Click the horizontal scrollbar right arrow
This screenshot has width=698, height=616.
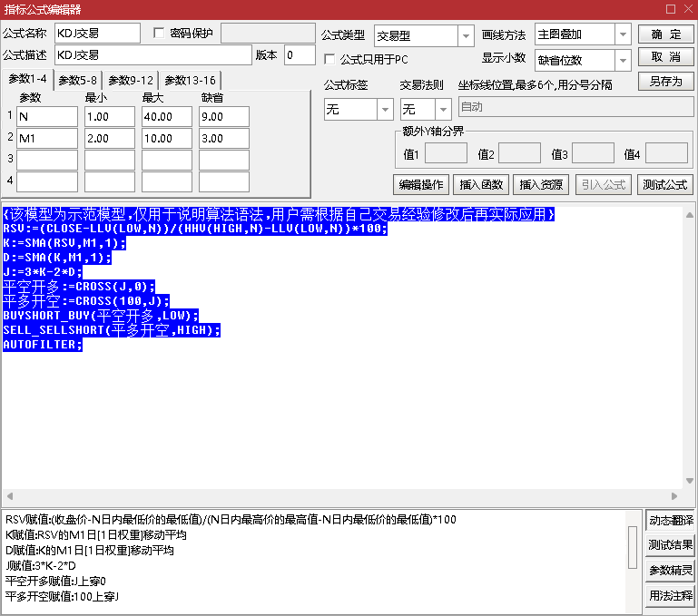(674, 496)
